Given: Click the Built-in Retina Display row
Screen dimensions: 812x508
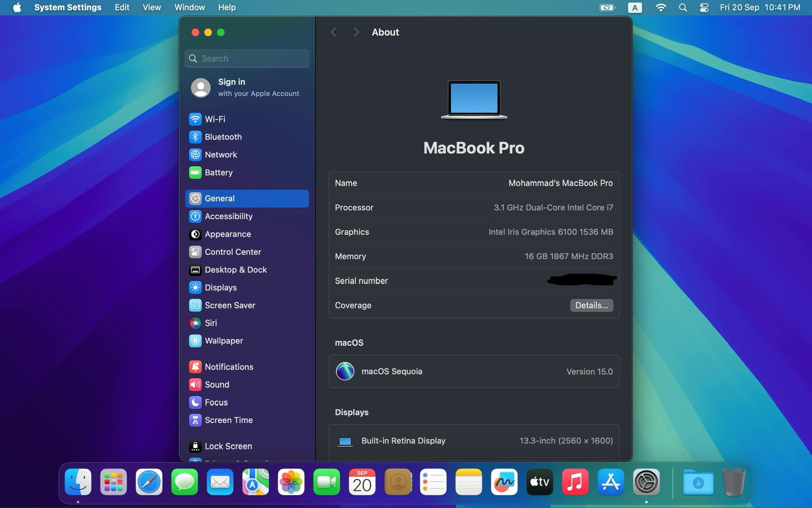Looking at the screenshot, I should tap(474, 441).
